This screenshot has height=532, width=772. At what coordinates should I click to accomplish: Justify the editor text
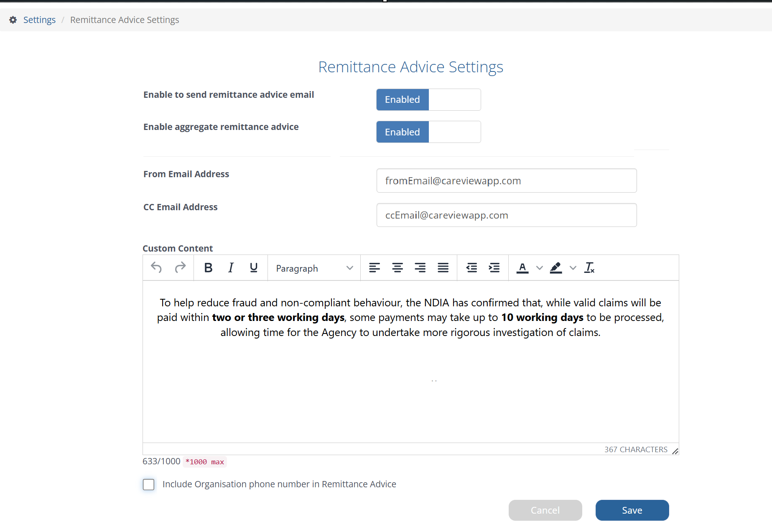click(x=443, y=267)
